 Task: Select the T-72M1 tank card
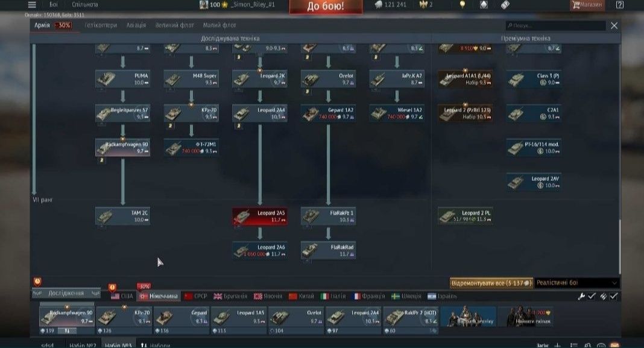[191, 148]
